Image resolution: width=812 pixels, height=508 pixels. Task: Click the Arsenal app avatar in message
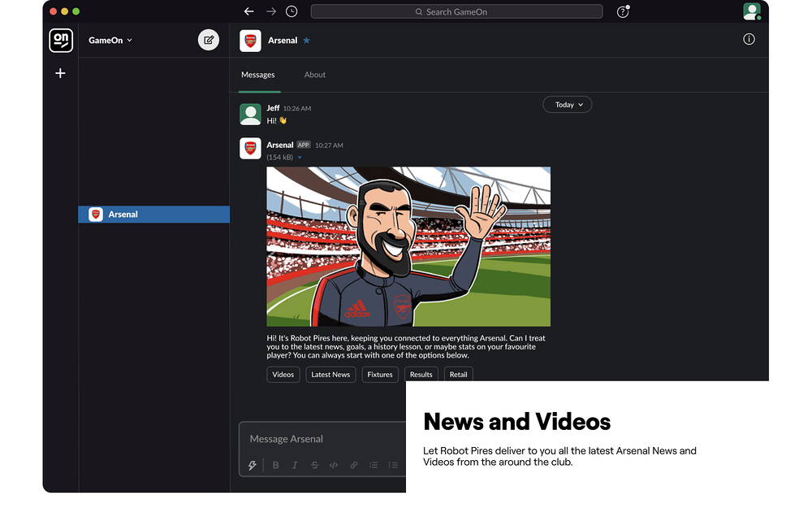[250, 148]
